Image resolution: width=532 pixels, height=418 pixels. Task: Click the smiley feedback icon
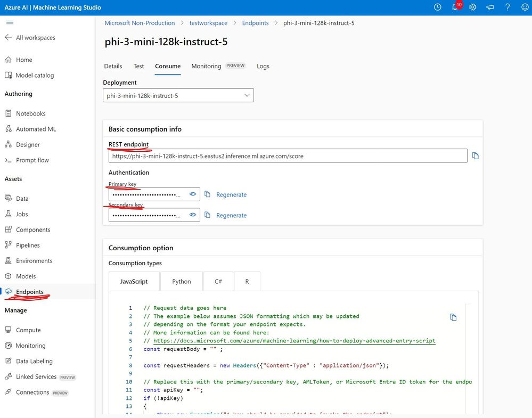pos(525,7)
